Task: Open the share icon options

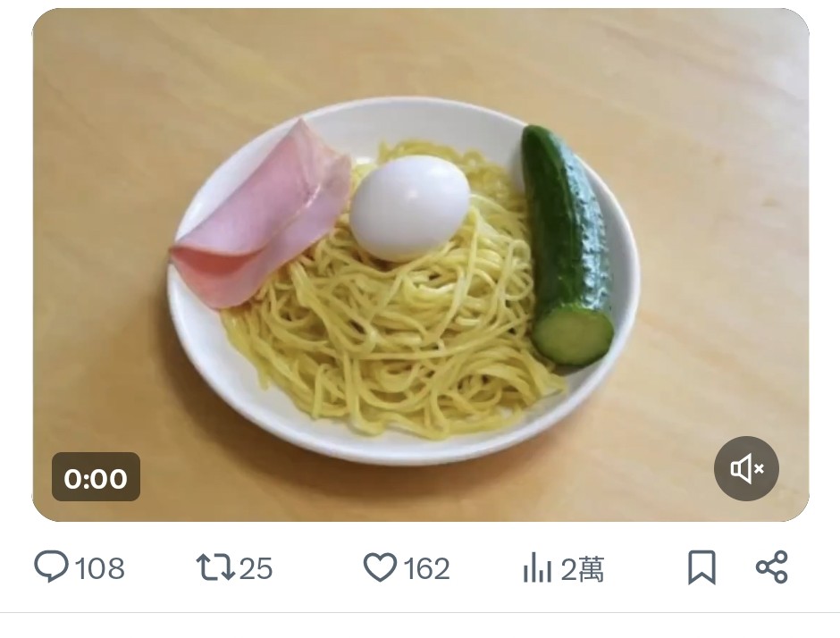Action: tap(771, 567)
